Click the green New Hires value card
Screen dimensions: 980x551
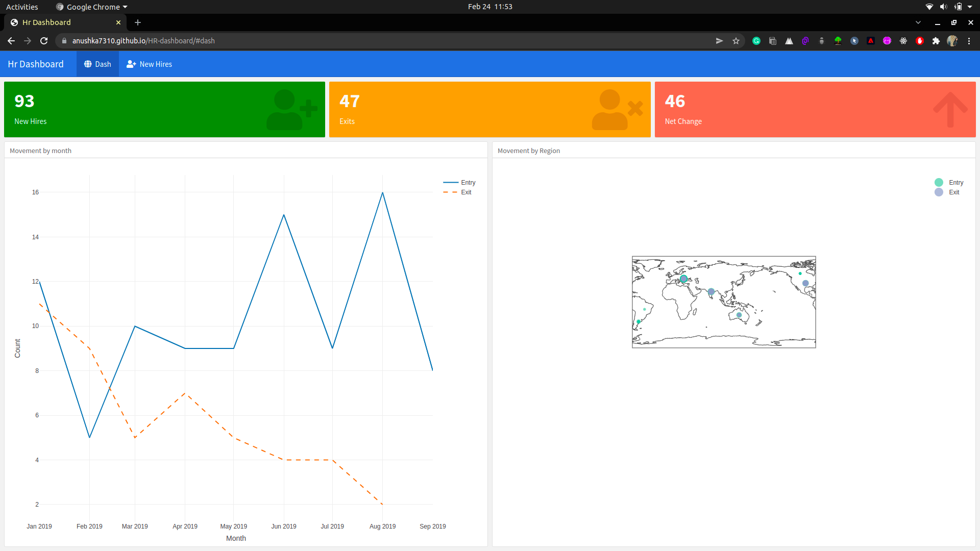click(x=164, y=109)
